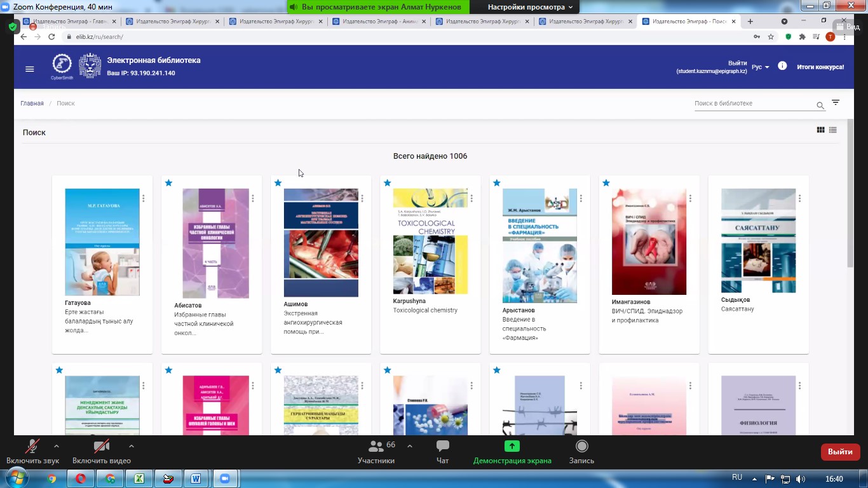Open the Zoom Чат panel
Viewport: 868px width, 488px height.
click(x=443, y=452)
